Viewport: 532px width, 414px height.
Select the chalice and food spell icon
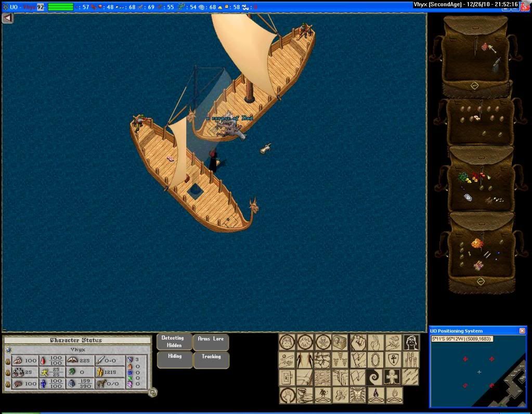pyautogui.click(x=305, y=395)
